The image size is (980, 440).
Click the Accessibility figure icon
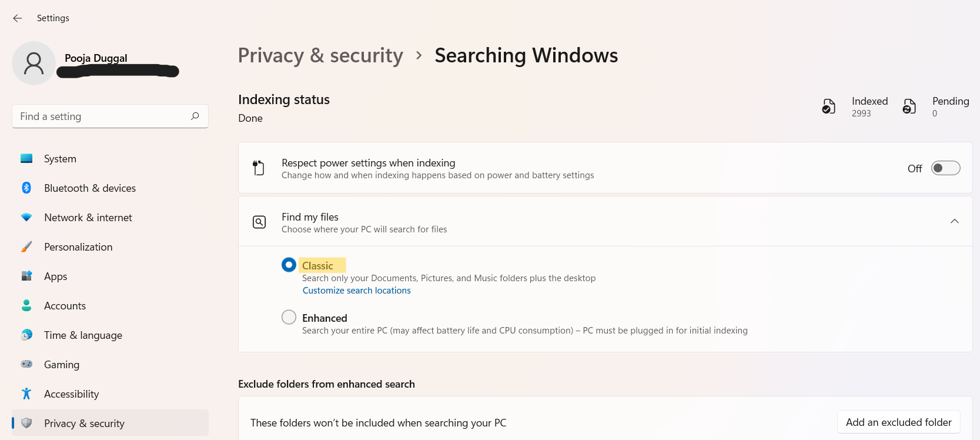coord(26,394)
